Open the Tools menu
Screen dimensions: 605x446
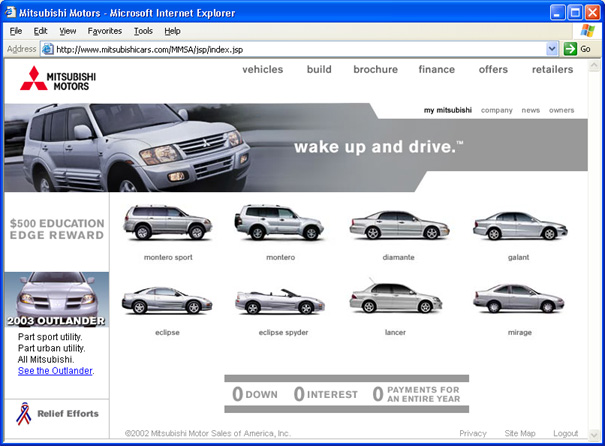pos(143,31)
